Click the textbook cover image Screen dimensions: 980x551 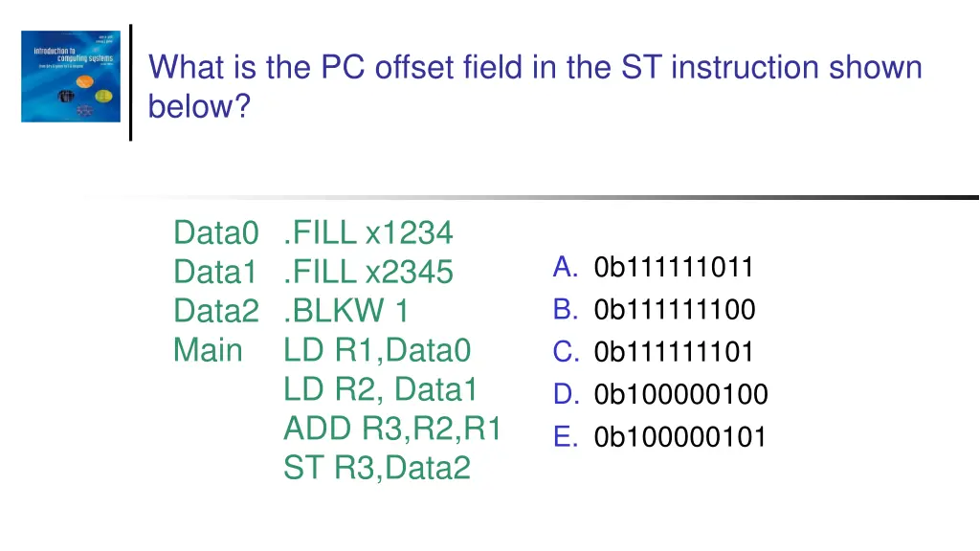[71, 77]
